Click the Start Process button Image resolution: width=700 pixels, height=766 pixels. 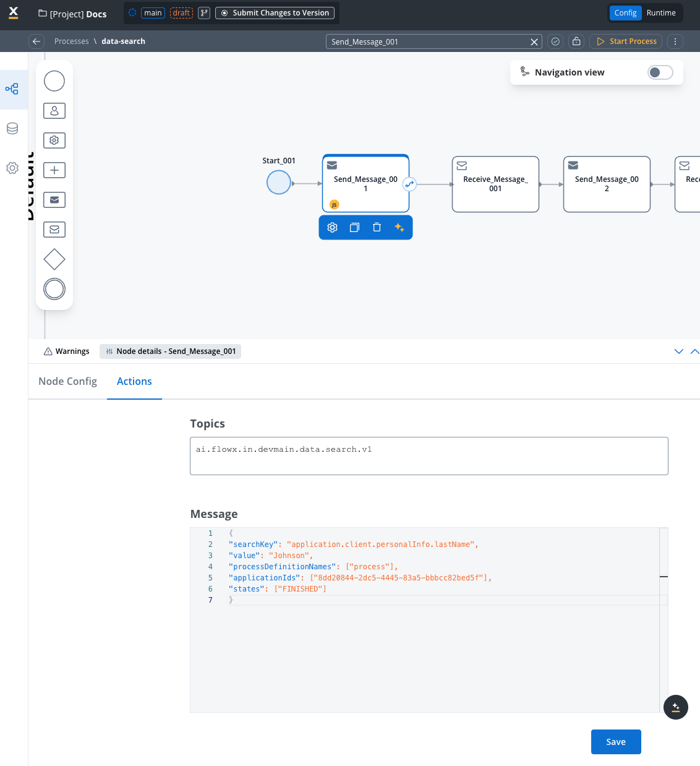[626, 41]
